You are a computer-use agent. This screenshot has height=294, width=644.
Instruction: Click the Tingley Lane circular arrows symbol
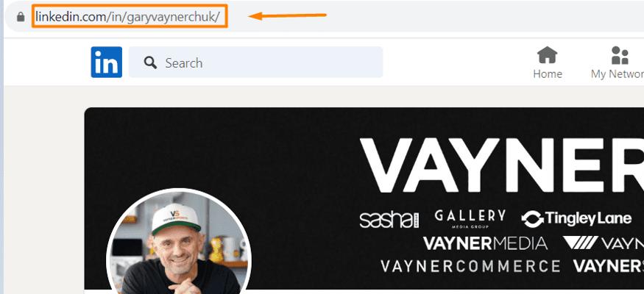533,219
